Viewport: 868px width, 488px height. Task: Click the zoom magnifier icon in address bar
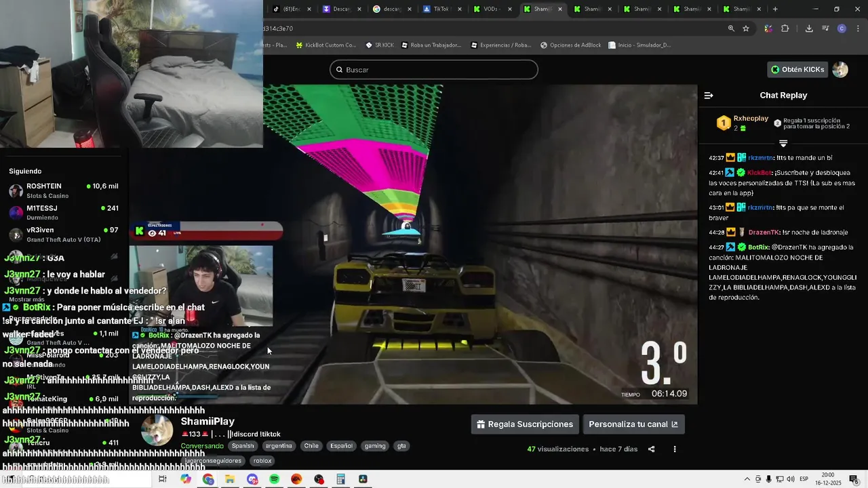[731, 28]
